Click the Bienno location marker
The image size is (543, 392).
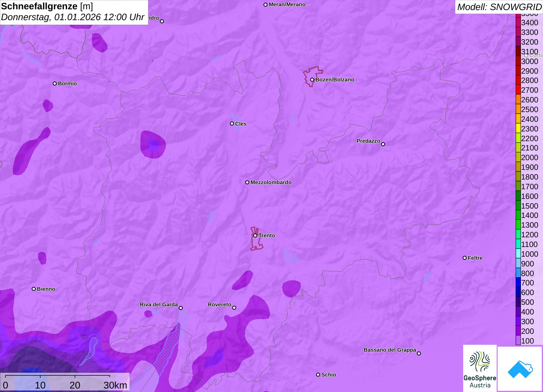pos(34,289)
